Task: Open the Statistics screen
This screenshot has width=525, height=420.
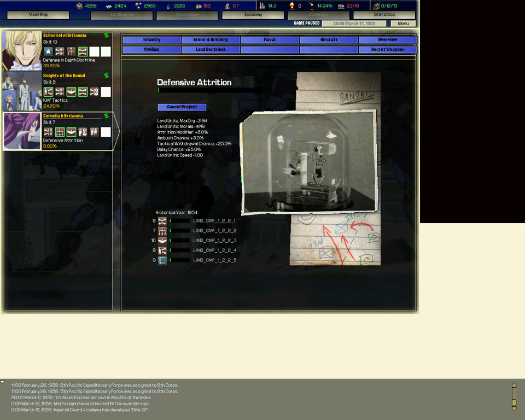Action: click(x=384, y=15)
